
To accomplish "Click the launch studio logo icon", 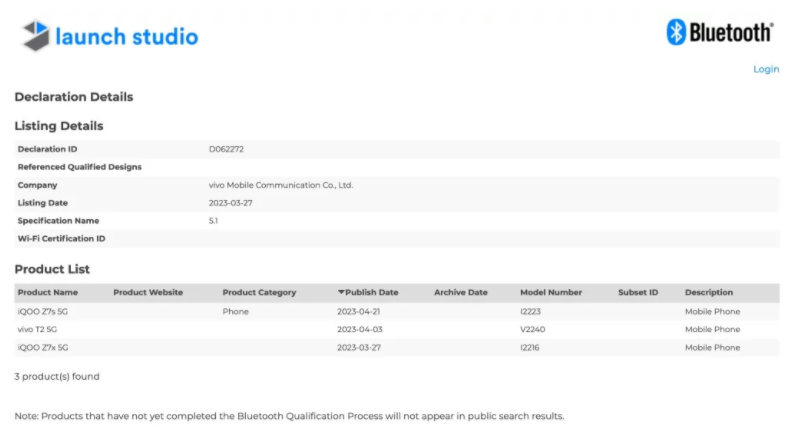I will [x=36, y=35].
